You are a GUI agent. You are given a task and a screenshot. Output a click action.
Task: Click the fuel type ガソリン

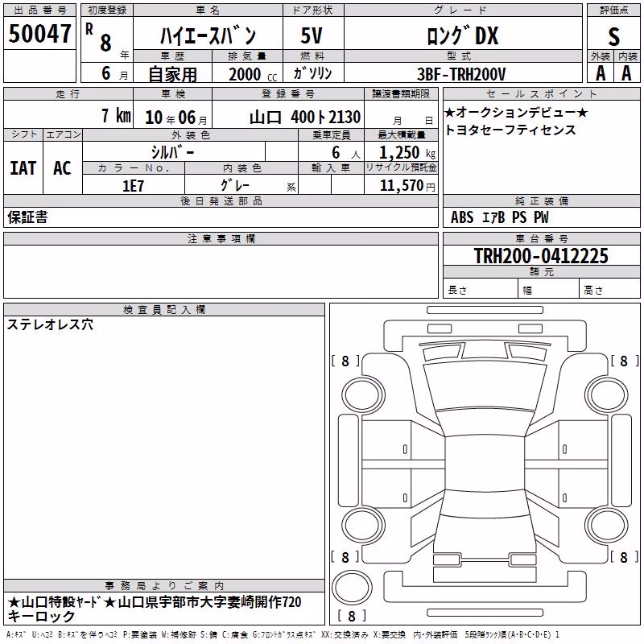tap(312, 73)
